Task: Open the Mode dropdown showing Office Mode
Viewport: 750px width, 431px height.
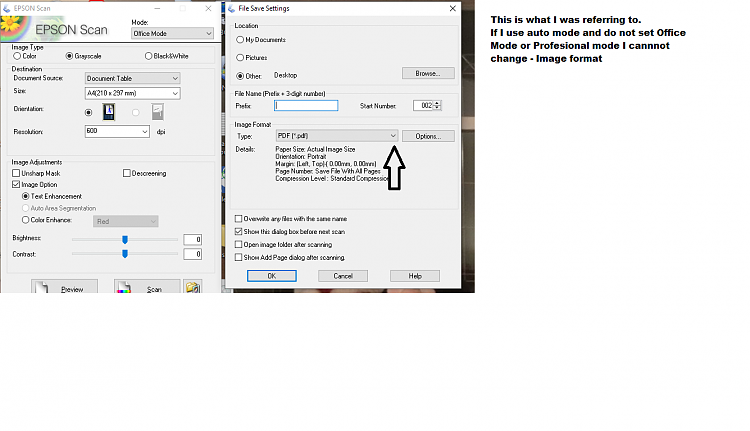Action: pos(172,33)
